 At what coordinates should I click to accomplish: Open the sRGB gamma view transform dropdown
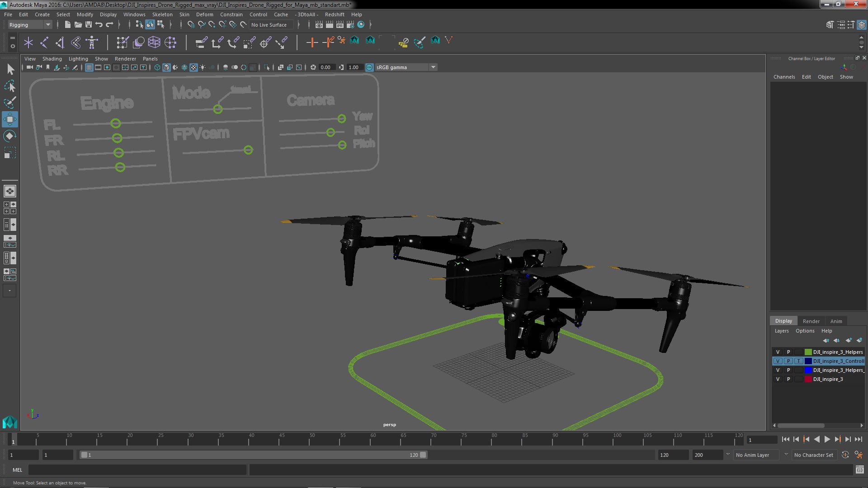[x=406, y=67]
